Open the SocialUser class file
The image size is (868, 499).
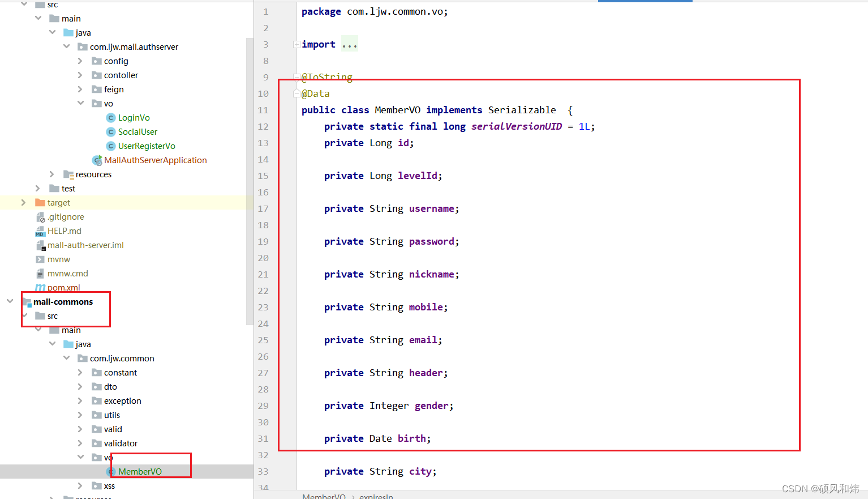pos(137,132)
